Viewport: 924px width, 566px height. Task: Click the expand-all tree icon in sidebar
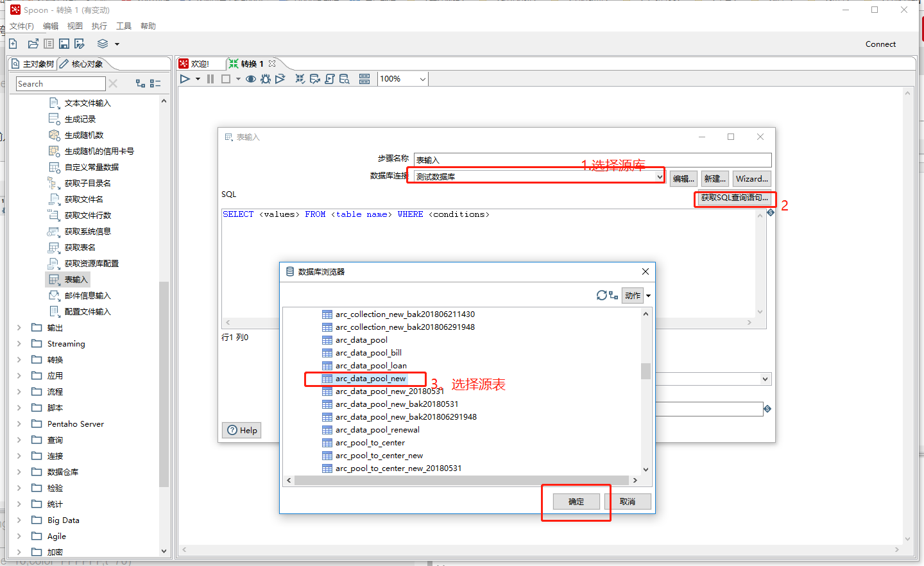pyautogui.click(x=141, y=83)
